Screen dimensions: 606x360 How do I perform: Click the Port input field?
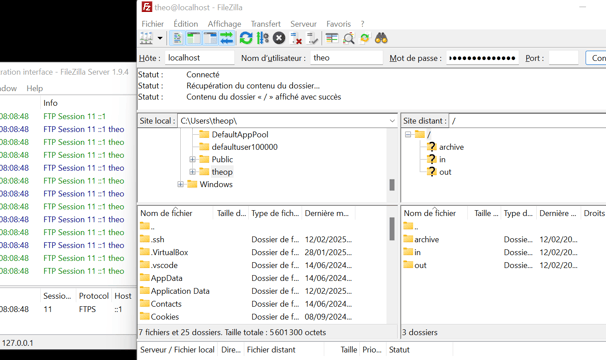tap(563, 58)
